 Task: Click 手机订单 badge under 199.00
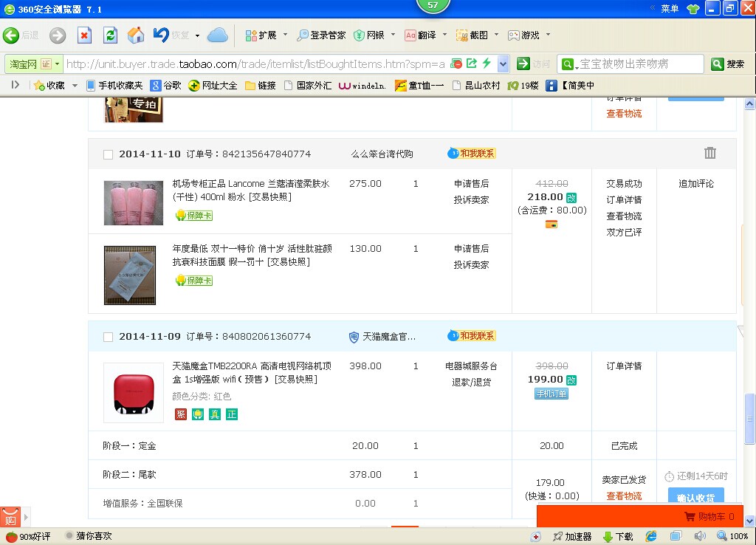tap(551, 394)
